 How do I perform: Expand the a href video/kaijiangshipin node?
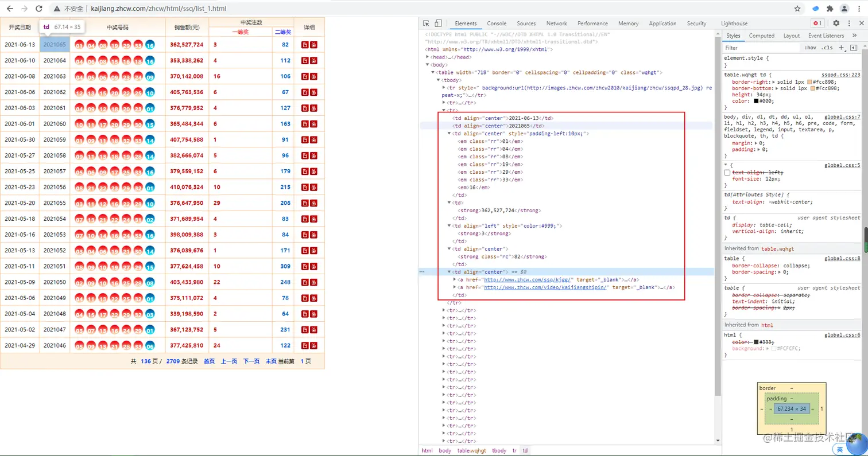click(x=455, y=287)
